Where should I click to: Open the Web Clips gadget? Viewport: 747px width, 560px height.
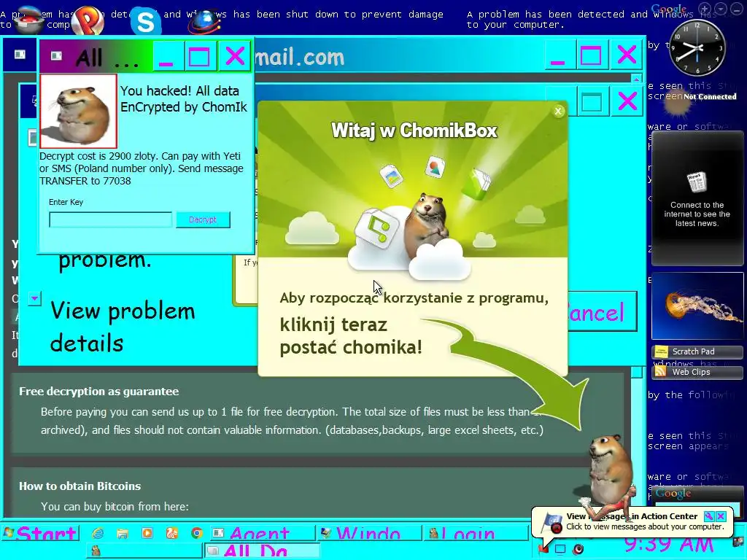tap(697, 372)
